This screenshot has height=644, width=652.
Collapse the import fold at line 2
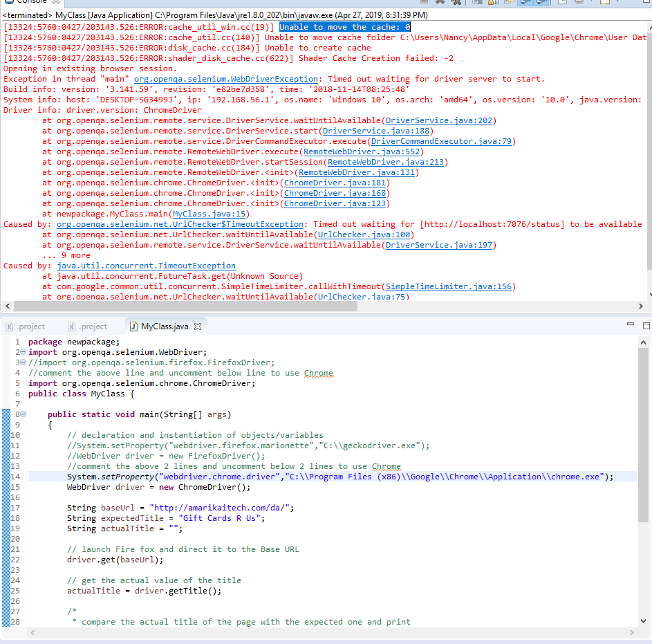[x=24, y=352]
